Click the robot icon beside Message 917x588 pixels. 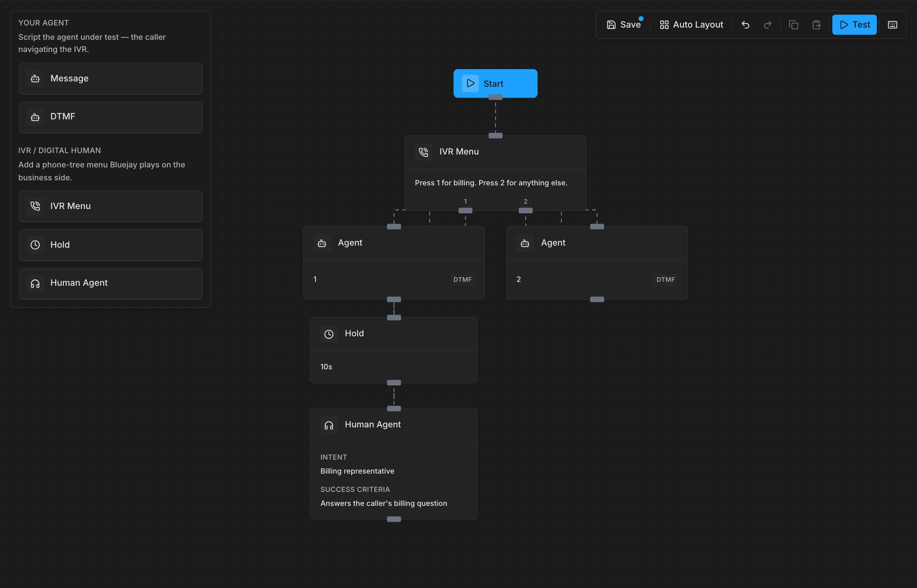pos(35,79)
